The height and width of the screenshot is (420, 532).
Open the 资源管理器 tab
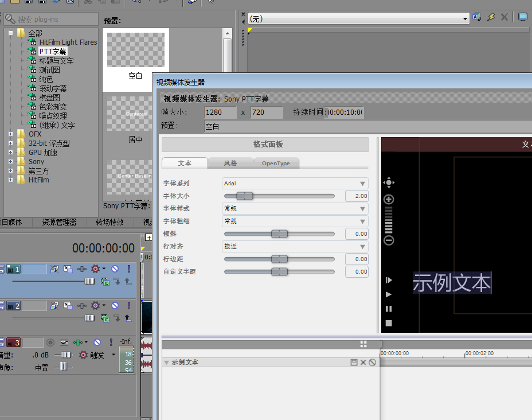coord(60,223)
